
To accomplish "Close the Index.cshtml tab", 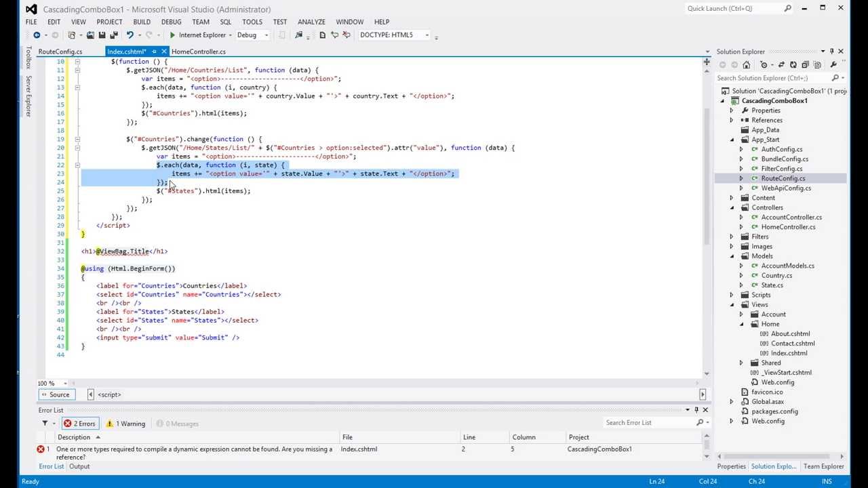I will [163, 52].
